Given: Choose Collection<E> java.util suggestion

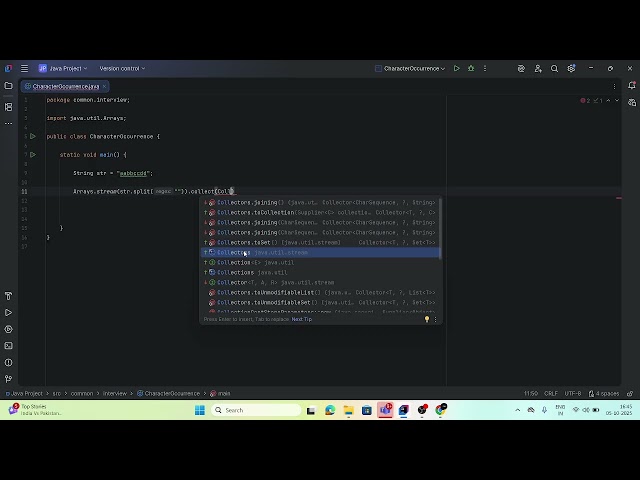Looking at the screenshot, I should [x=320, y=262].
